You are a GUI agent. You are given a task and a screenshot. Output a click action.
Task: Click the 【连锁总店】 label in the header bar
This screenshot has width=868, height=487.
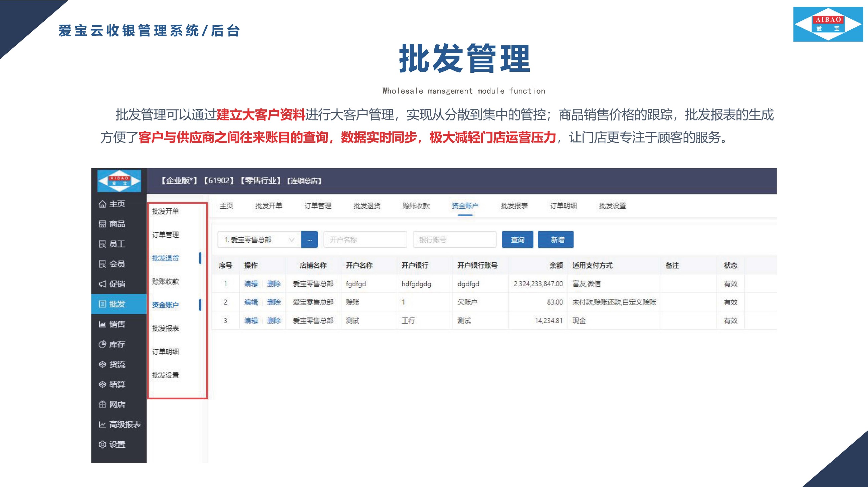[304, 181]
